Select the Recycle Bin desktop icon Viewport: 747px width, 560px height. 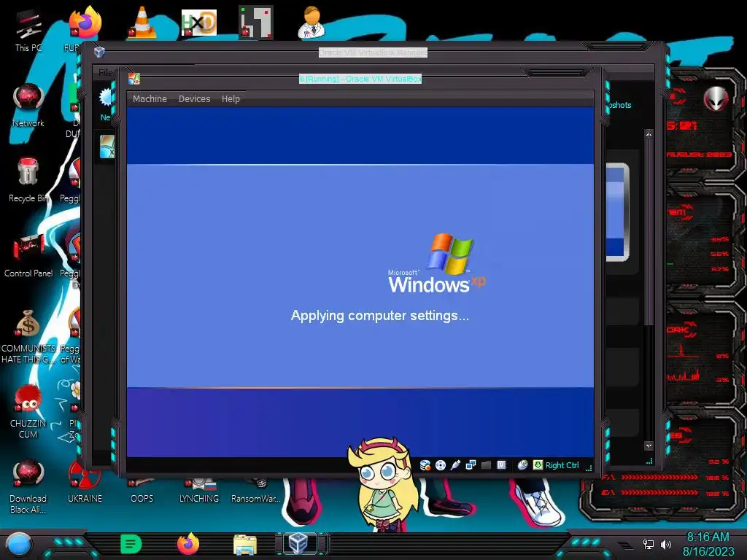tap(28, 180)
